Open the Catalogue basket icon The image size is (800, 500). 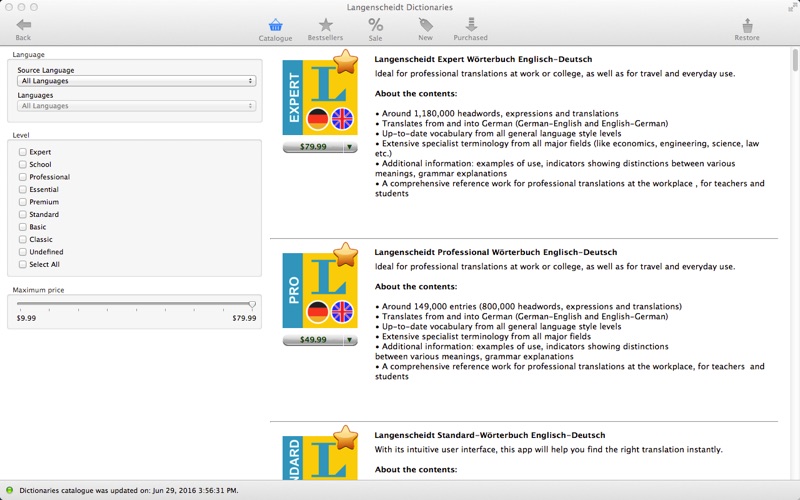(276, 25)
